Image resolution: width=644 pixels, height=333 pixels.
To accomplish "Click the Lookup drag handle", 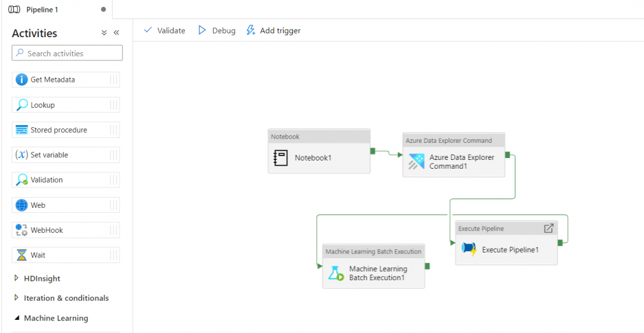I will point(114,105).
